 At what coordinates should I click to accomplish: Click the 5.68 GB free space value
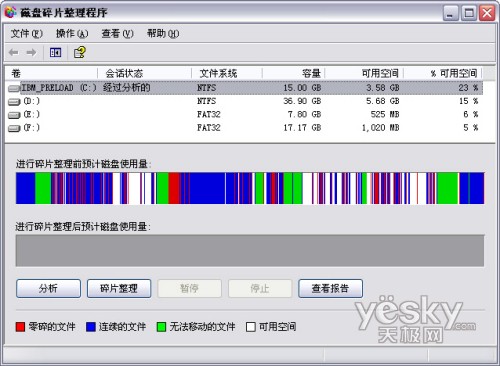pyautogui.click(x=383, y=101)
